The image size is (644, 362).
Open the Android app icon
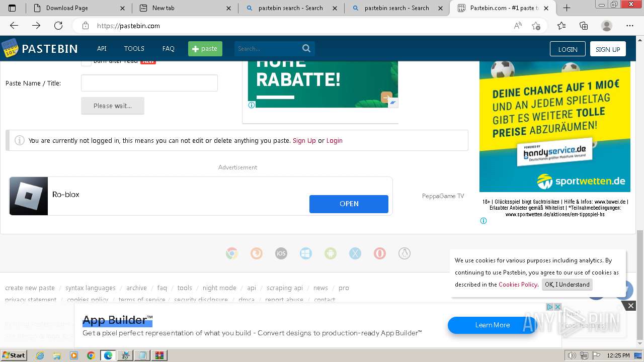point(331,253)
